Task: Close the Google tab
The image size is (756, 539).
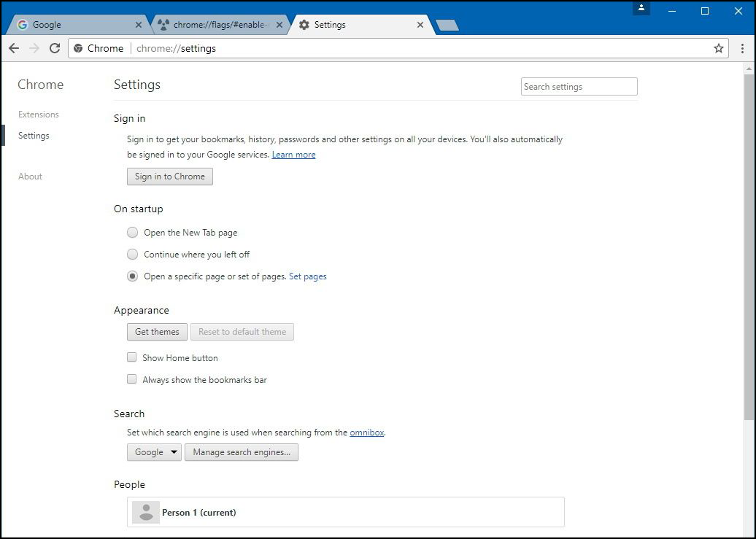Action: tap(139, 25)
